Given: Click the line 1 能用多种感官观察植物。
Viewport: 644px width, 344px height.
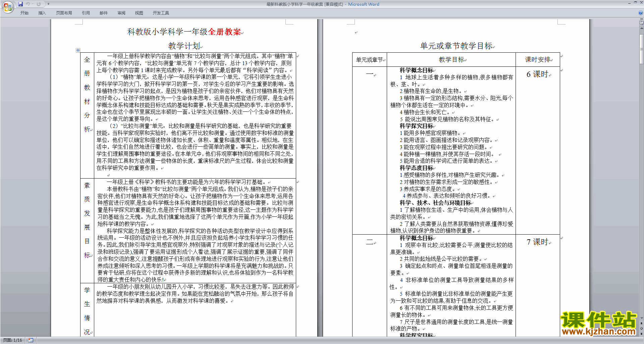Looking at the screenshot, I should 431,133.
